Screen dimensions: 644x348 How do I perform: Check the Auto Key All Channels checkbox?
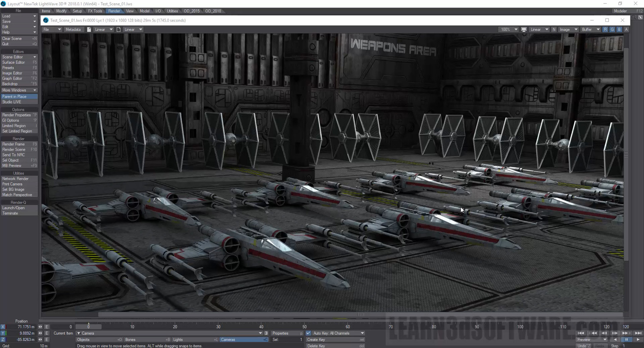pyautogui.click(x=308, y=333)
